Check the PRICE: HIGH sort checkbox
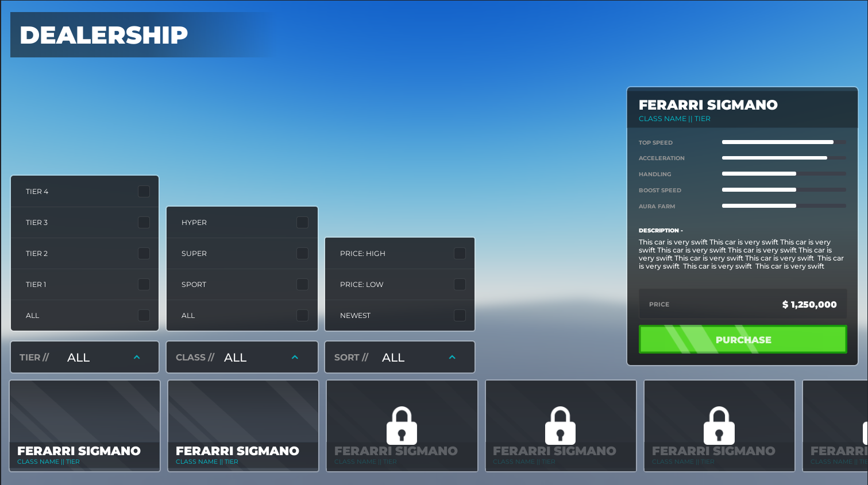 460,253
